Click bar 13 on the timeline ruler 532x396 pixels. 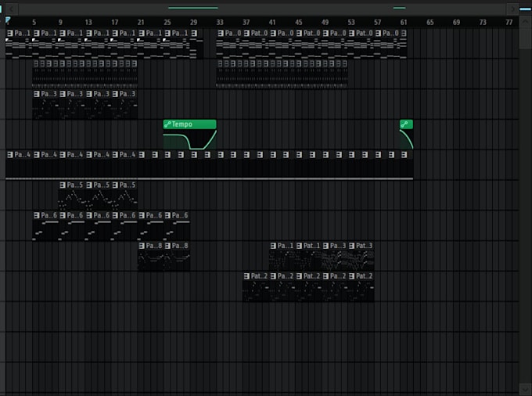(x=88, y=23)
